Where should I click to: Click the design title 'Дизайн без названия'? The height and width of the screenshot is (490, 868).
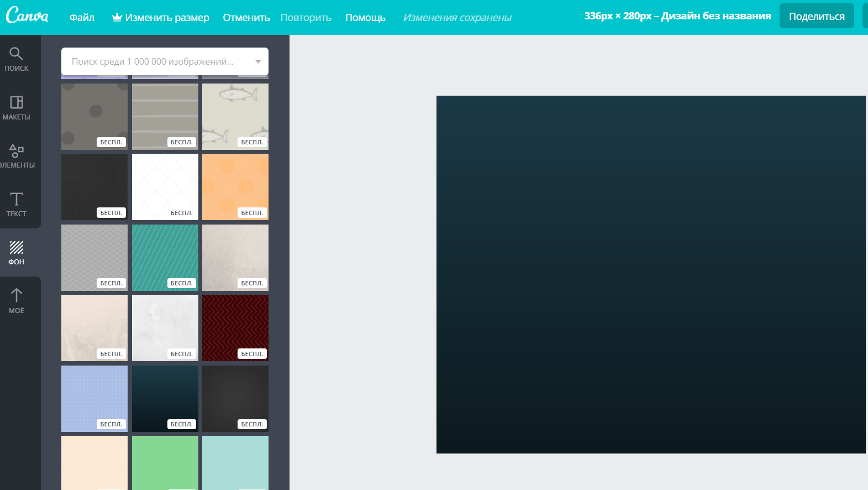point(716,16)
